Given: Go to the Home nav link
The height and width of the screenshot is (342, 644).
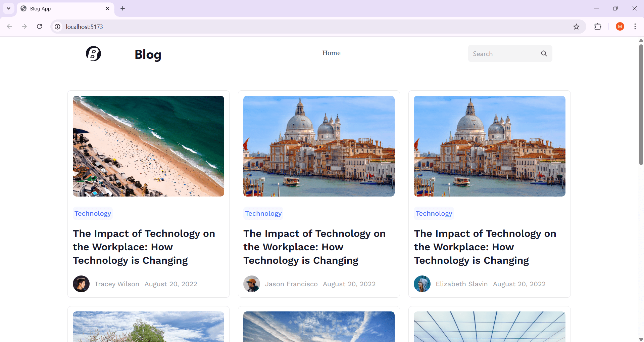Looking at the screenshot, I should point(332,53).
